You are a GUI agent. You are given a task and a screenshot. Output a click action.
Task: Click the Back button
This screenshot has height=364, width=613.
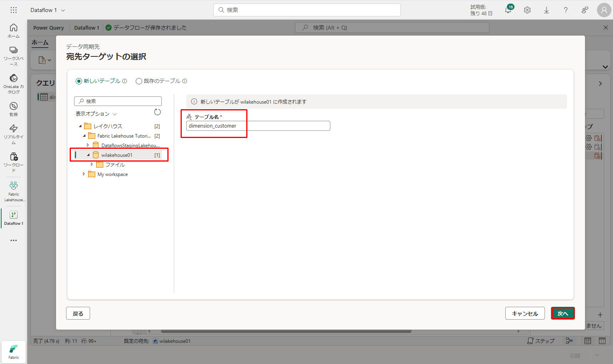(x=78, y=314)
